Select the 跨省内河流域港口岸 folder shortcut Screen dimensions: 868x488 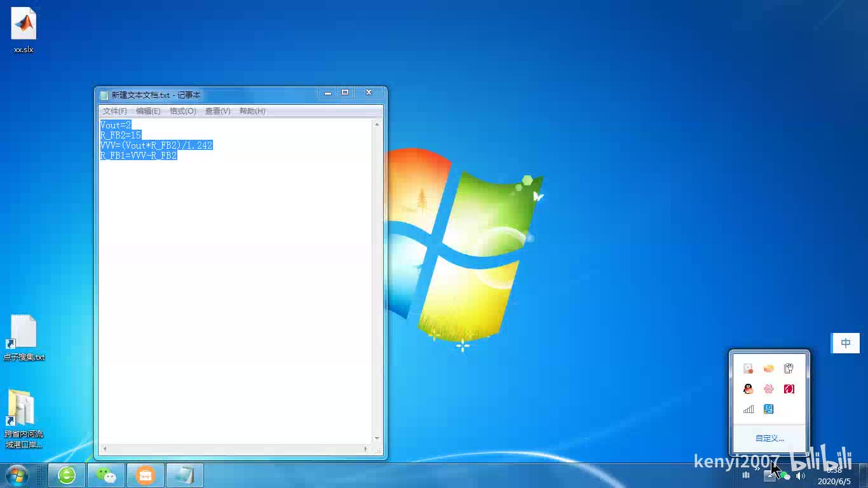(x=24, y=418)
